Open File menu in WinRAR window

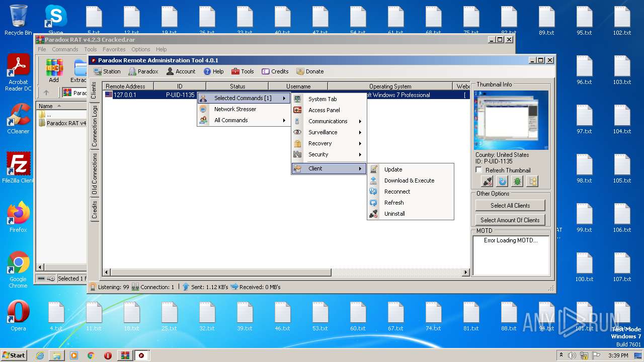click(x=42, y=49)
